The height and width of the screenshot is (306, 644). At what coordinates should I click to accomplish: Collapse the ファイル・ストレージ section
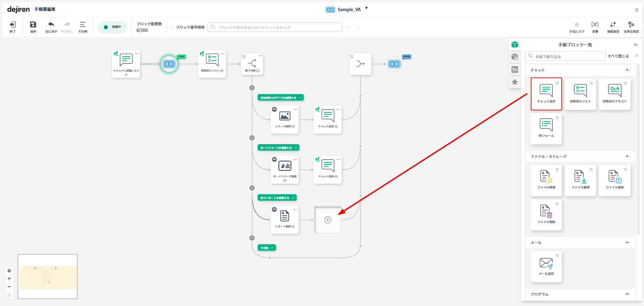627,156
